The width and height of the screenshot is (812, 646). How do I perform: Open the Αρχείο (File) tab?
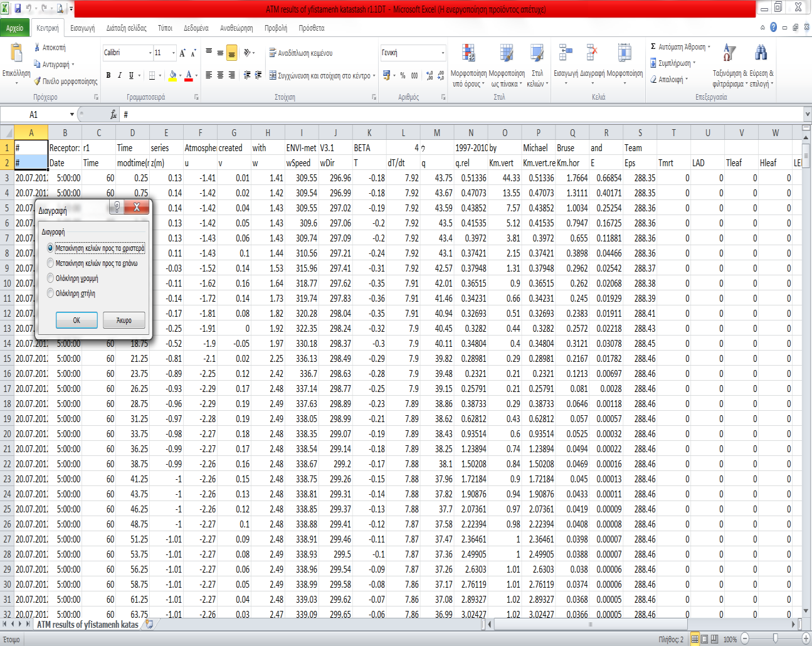point(14,28)
